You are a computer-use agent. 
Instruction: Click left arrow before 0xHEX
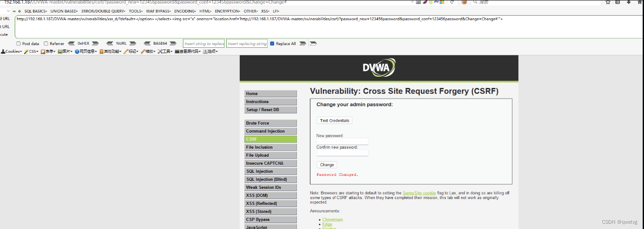[71, 44]
